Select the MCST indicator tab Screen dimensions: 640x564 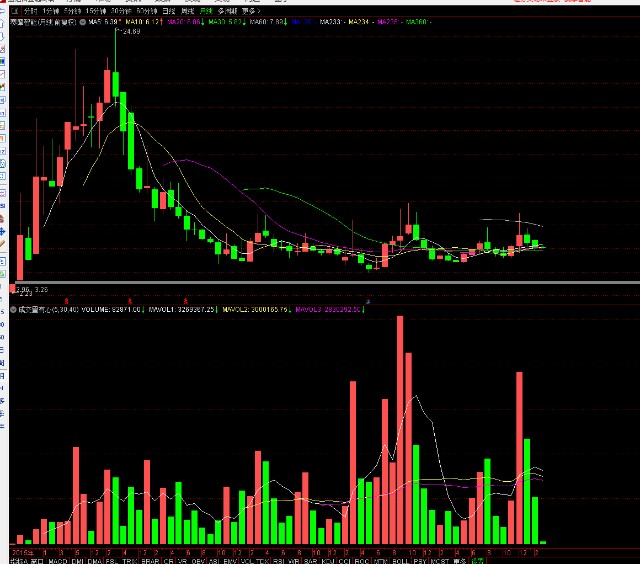click(440, 561)
